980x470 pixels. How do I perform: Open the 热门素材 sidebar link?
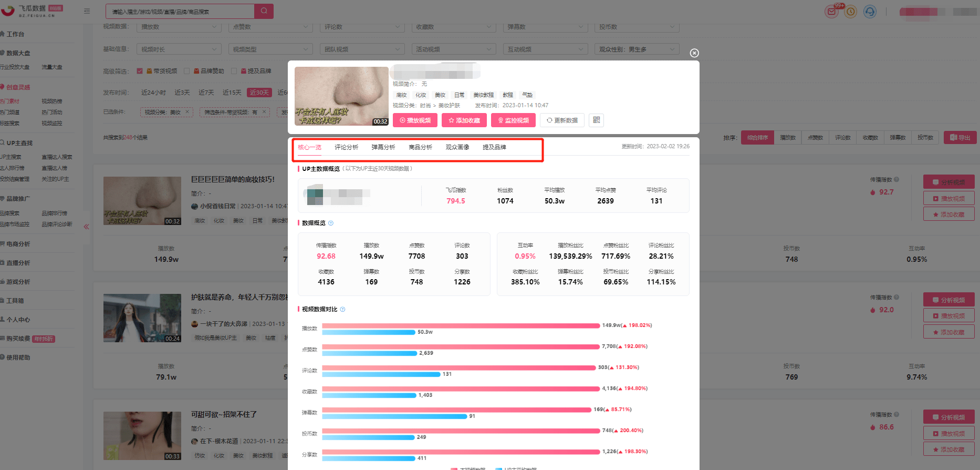click(10, 101)
